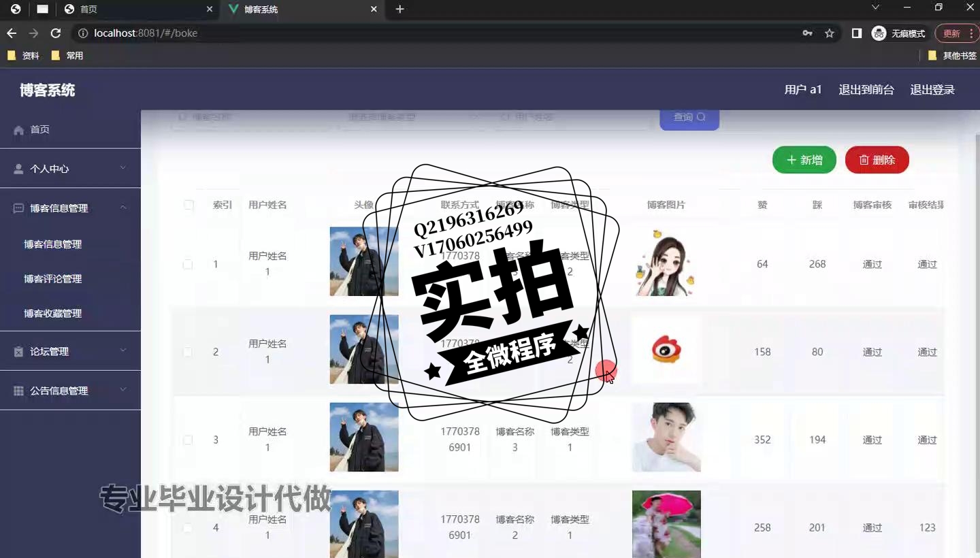Viewport: 980px width, 558px height.
Task: Click the 博客审核 column header
Action: [x=872, y=205]
